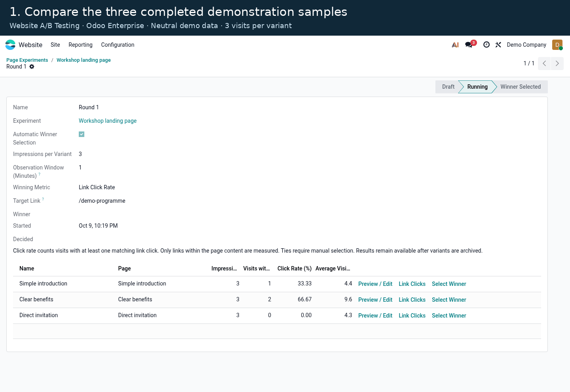
Task: Sort table by Click Rate (%) column
Action: pos(294,268)
